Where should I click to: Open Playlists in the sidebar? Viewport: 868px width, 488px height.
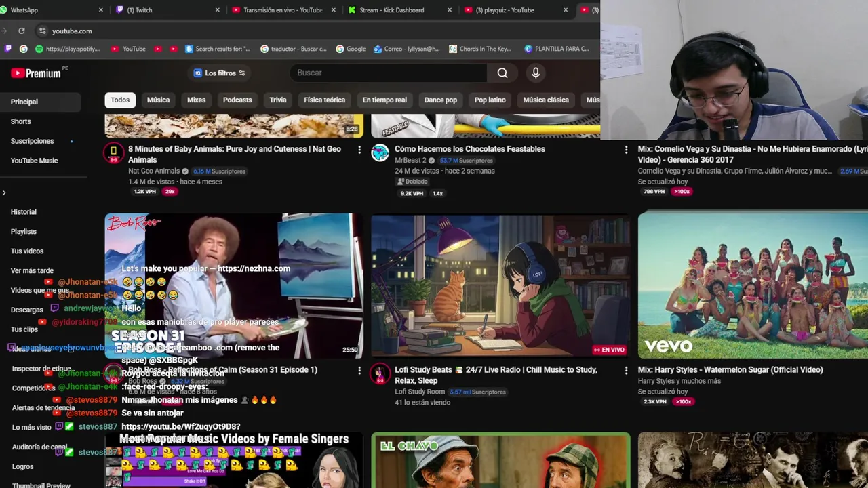(24, 232)
